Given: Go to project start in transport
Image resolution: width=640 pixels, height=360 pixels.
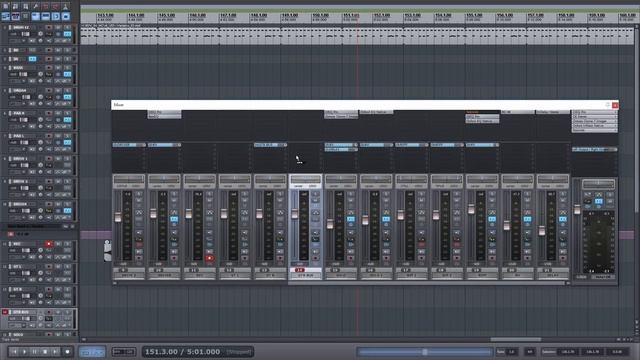Looking at the screenshot, I should click(x=14, y=351).
